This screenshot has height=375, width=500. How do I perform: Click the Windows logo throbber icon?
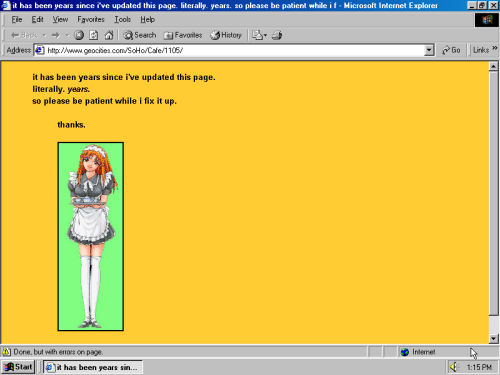486,20
